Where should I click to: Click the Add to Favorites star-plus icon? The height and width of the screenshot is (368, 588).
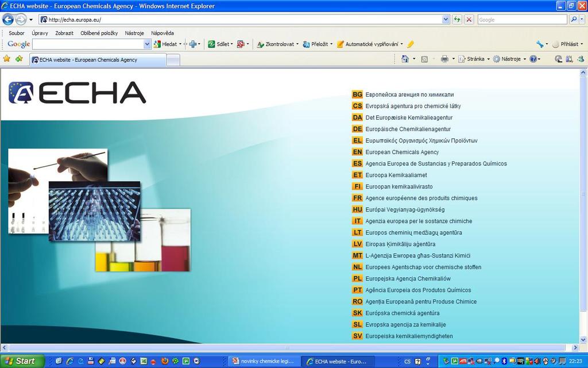[19, 59]
